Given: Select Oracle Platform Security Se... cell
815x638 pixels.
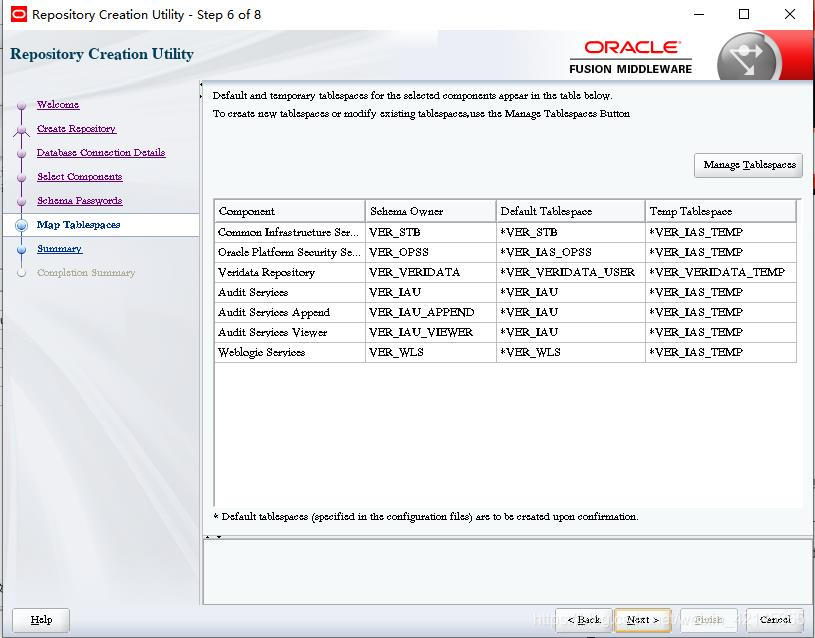Looking at the screenshot, I should click(x=290, y=252).
